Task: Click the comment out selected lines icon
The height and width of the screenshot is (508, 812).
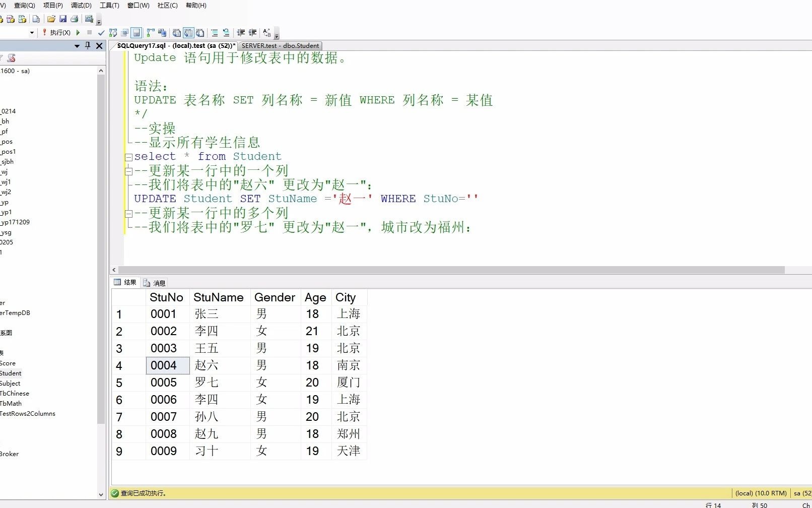Action: [215, 33]
